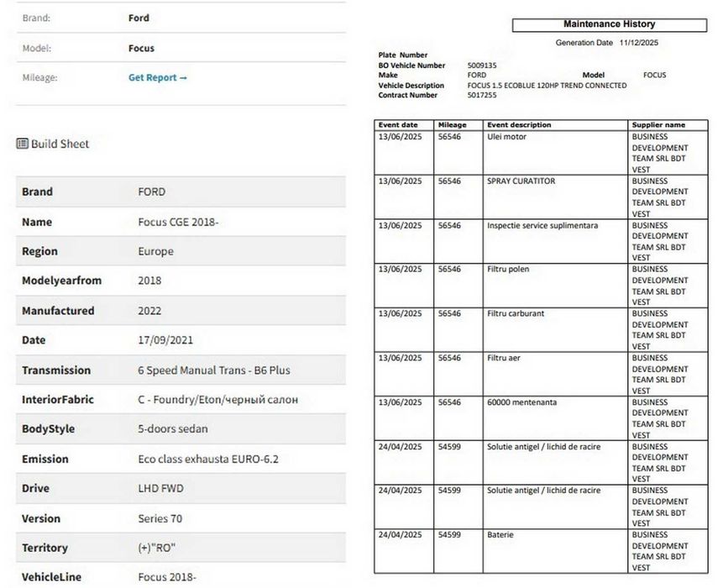Click the Vehicle Description 'FOCUS 1.5 ECOBLUE 120HP TREND CONNECTED'
723x588 pixels.
[547, 86]
